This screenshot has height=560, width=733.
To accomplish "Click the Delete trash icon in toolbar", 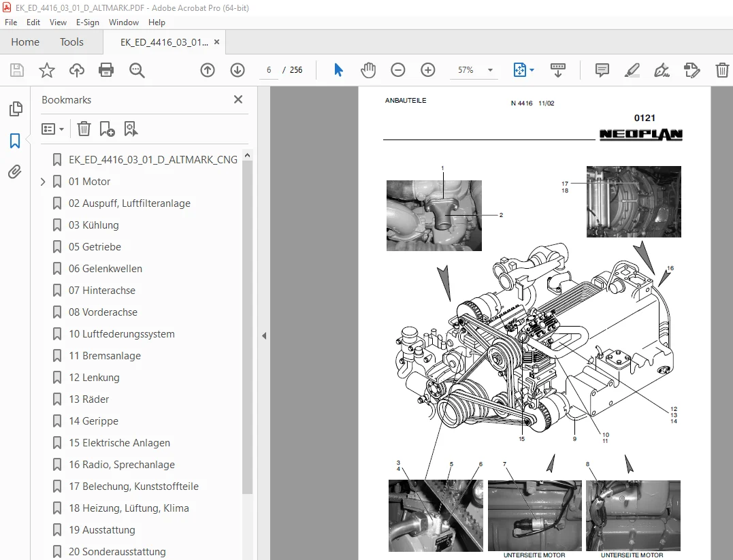I will pyautogui.click(x=722, y=70).
